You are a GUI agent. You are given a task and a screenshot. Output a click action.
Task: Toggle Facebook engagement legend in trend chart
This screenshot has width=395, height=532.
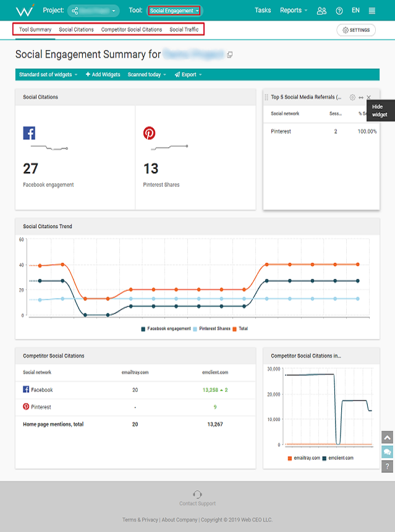166,328
